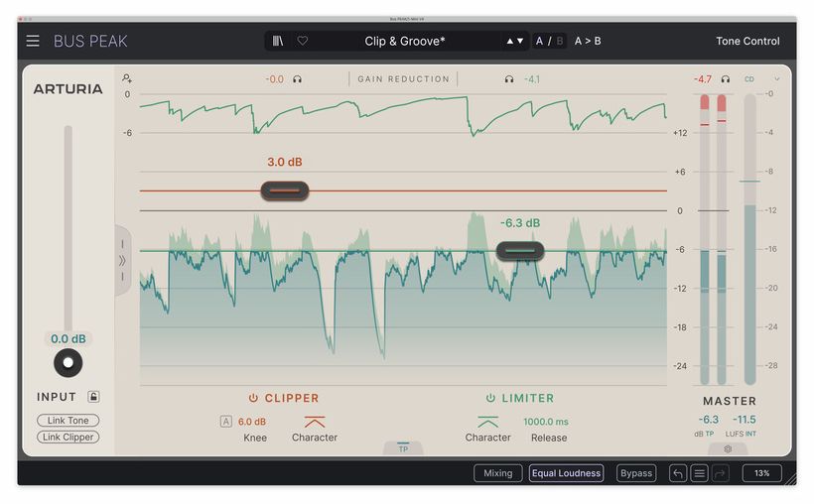Click the 13% CPU meter
Screen dimensions: 814x504
click(761, 473)
